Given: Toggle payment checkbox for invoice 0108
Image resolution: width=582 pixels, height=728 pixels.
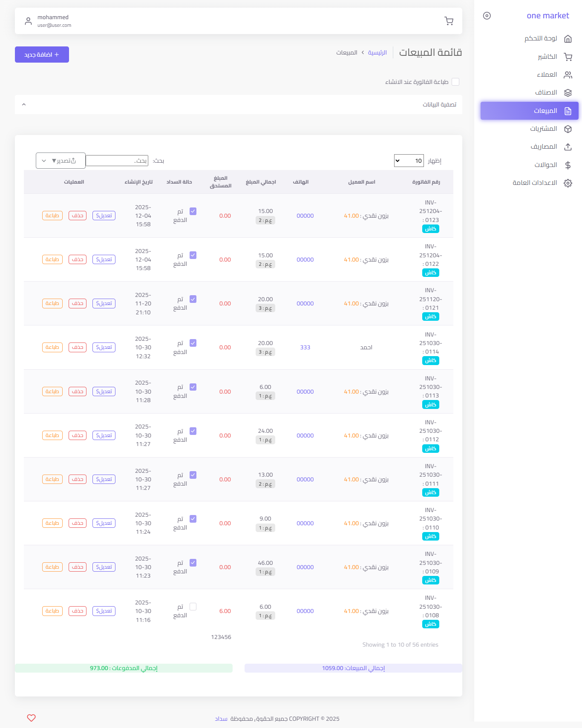Looking at the screenshot, I should 193,607.
